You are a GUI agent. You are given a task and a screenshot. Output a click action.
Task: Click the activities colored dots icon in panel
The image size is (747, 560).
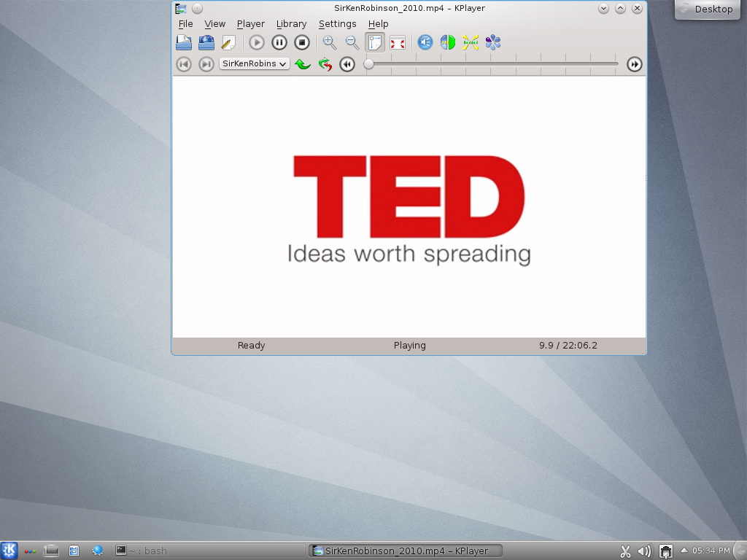pos(30,551)
